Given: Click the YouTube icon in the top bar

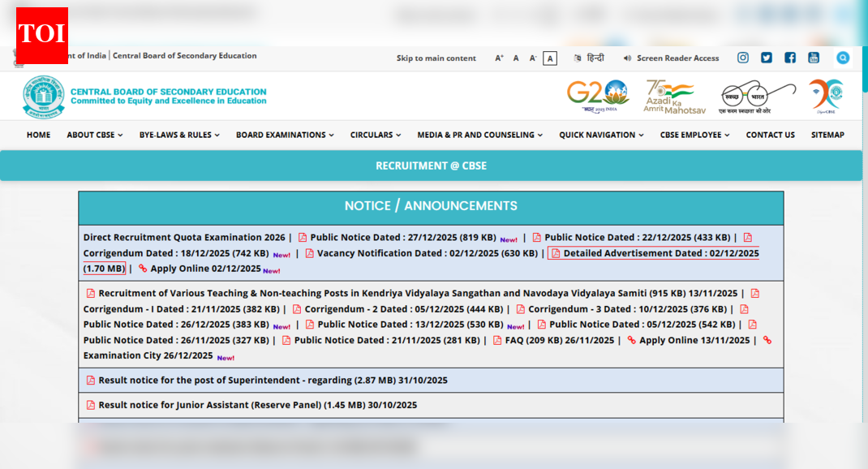Looking at the screenshot, I should [x=813, y=58].
